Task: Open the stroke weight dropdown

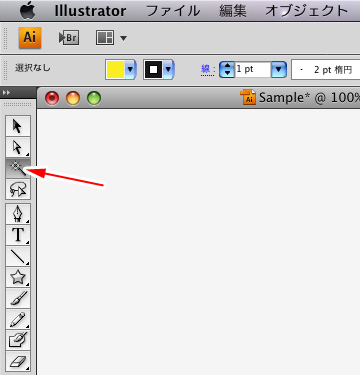Action: [279, 70]
